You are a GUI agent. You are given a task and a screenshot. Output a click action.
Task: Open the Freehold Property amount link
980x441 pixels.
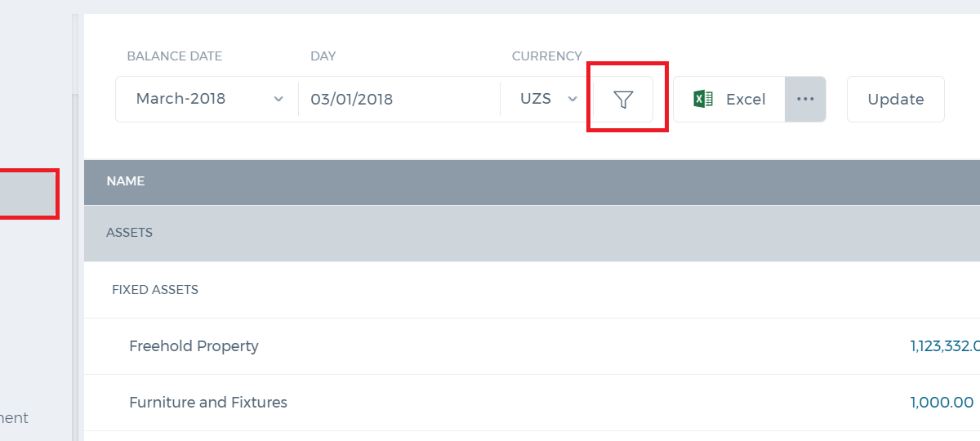coord(945,346)
